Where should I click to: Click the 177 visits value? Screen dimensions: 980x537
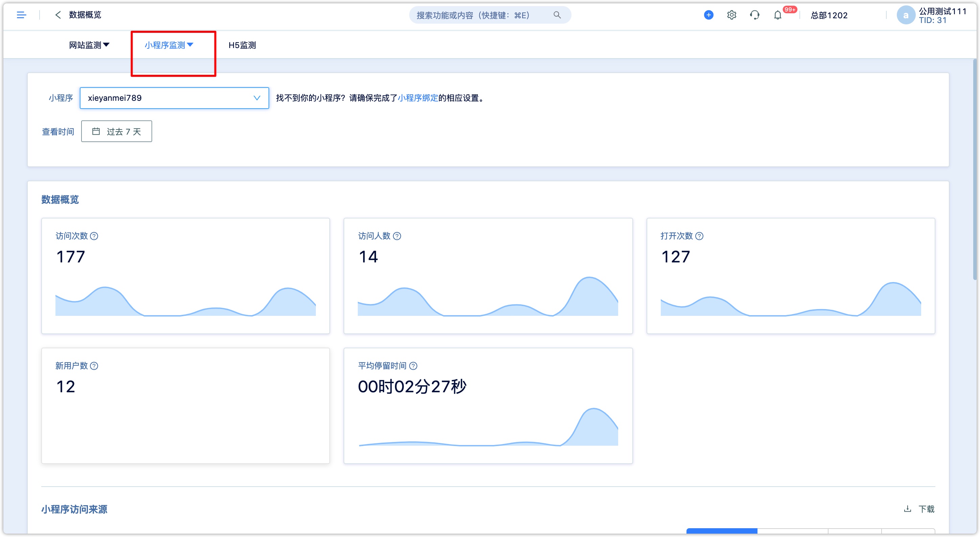71,257
